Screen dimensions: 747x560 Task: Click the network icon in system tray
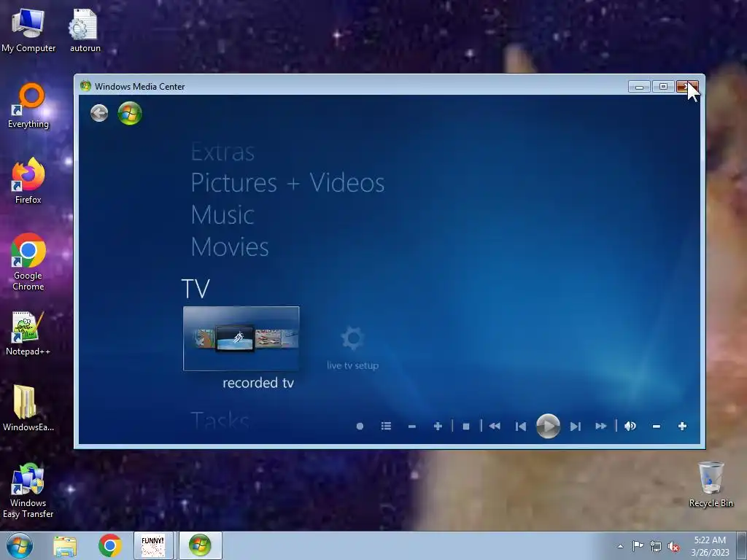click(x=656, y=546)
